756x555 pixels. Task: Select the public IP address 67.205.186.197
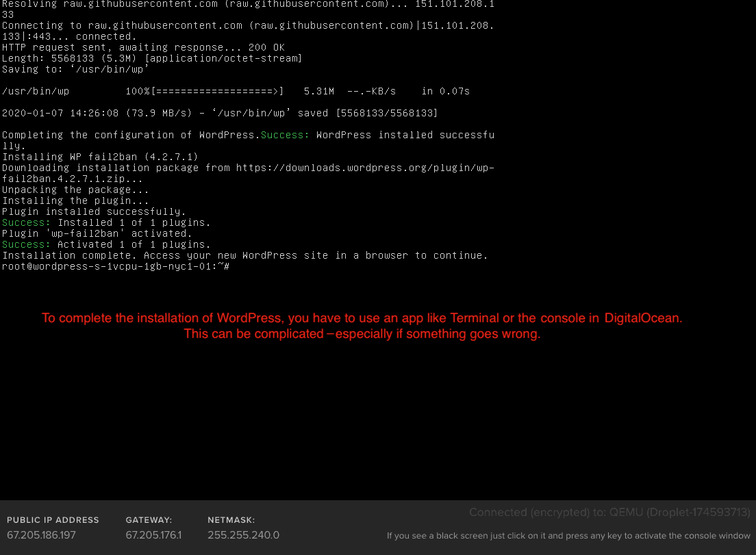pyautogui.click(x=42, y=534)
